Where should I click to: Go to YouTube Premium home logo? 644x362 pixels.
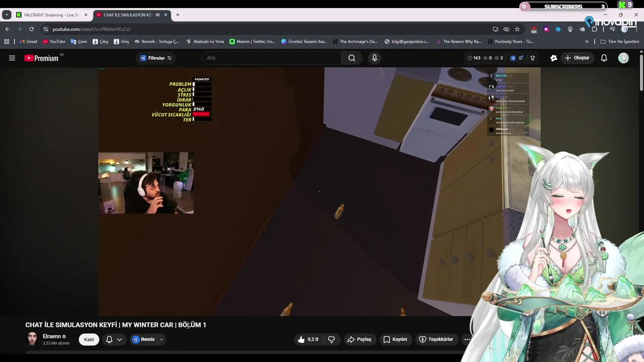42,58
